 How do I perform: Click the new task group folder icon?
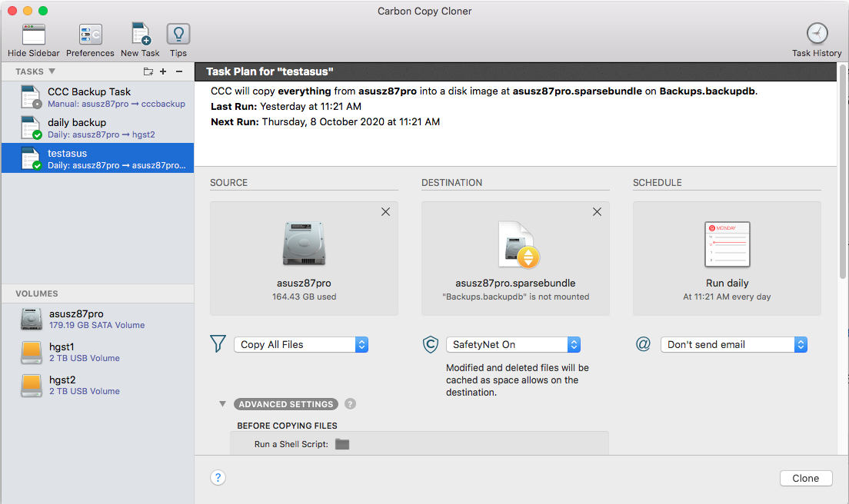pos(148,71)
